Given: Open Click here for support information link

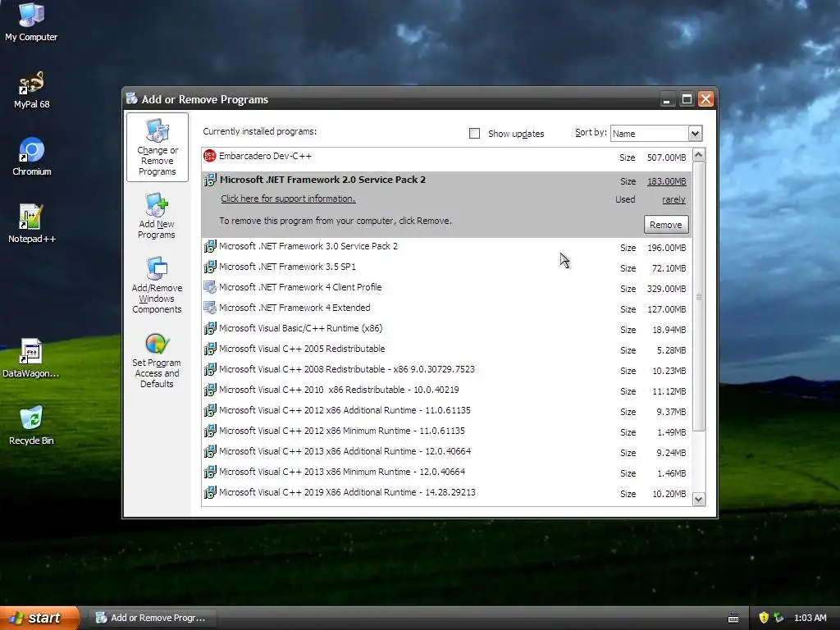Looking at the screenshot, I should pyautogui.click(x=288, y=199).
